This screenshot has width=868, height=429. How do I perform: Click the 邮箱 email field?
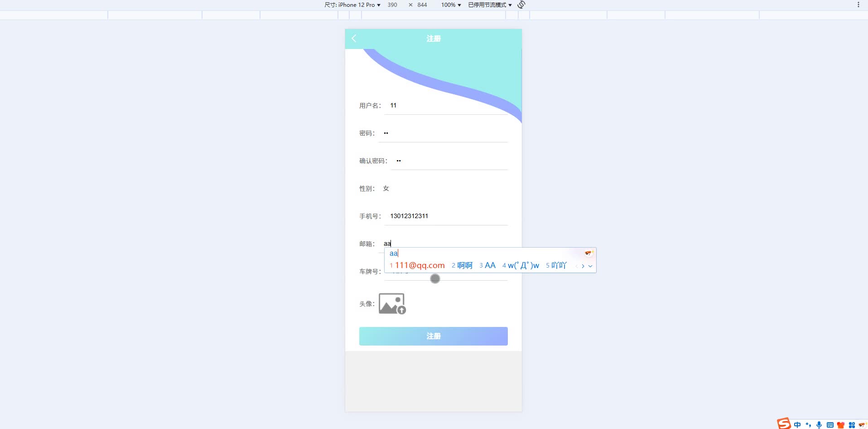click(443, 244)
